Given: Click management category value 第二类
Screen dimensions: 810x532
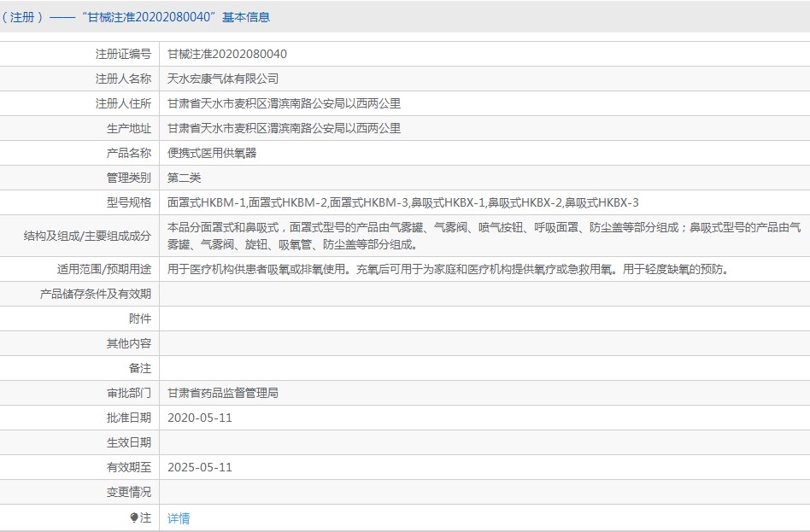Looking at the screenshot, I should [x=184, y=178].
